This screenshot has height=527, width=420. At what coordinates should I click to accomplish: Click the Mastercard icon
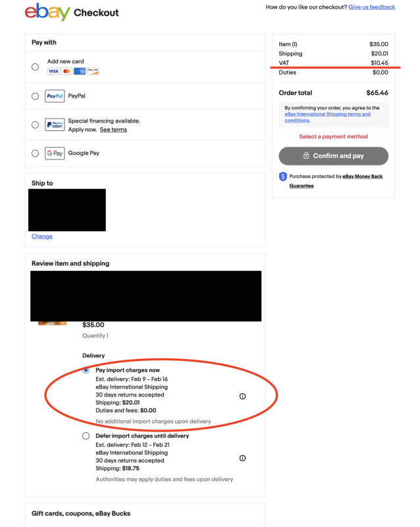pyautogui.click(x=66, y=71)
